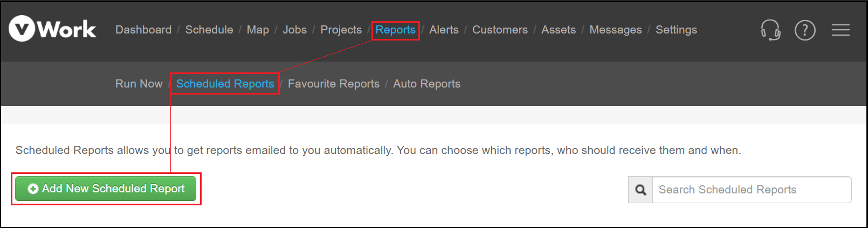Switch to the Run Now tab
868x228 pixels.
[139, 84]
